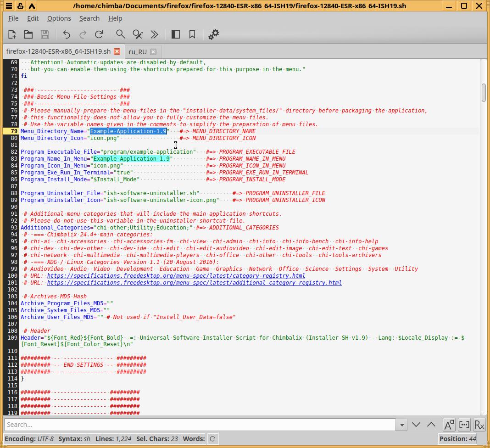490x448 pixels.
Task: Enable regular expression search toggle
Action: [x=479, y=425]
